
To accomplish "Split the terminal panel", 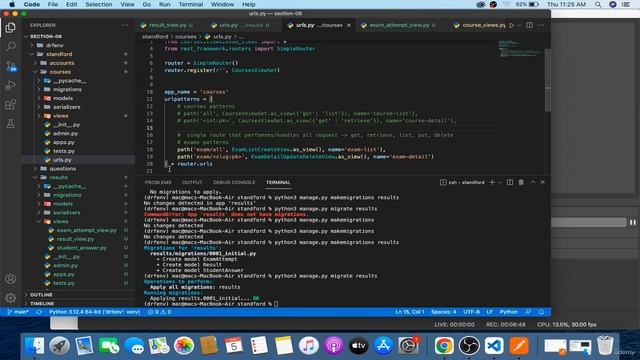I will click(510, 182).
